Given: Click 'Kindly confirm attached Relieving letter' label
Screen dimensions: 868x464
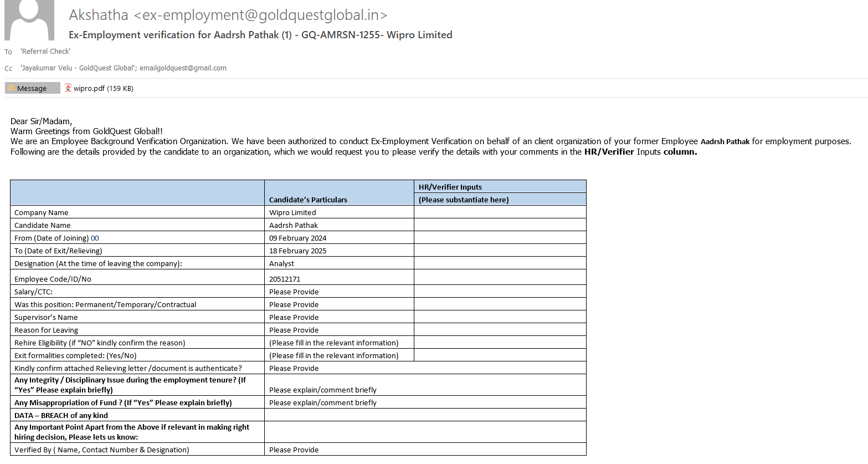Looking at the screenshot, I should 128,368.
